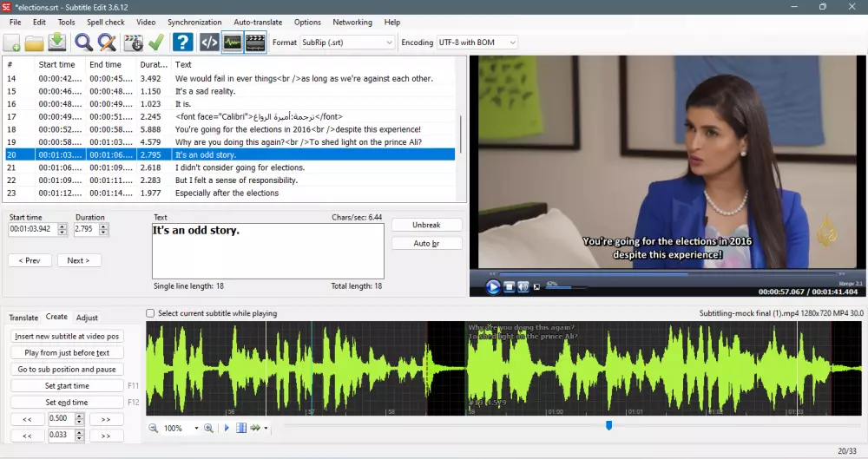Click the Start time input field
868x459 pixels.
pos(33,229)
